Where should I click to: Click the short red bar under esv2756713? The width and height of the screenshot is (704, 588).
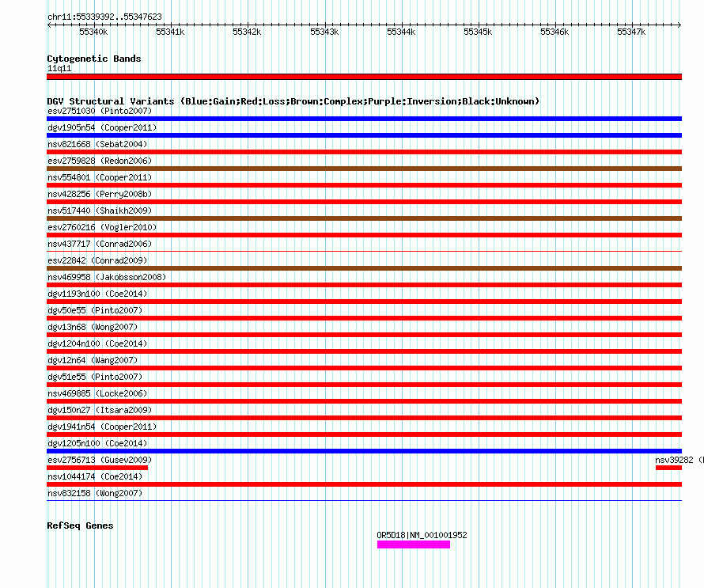tap(97, 468)
